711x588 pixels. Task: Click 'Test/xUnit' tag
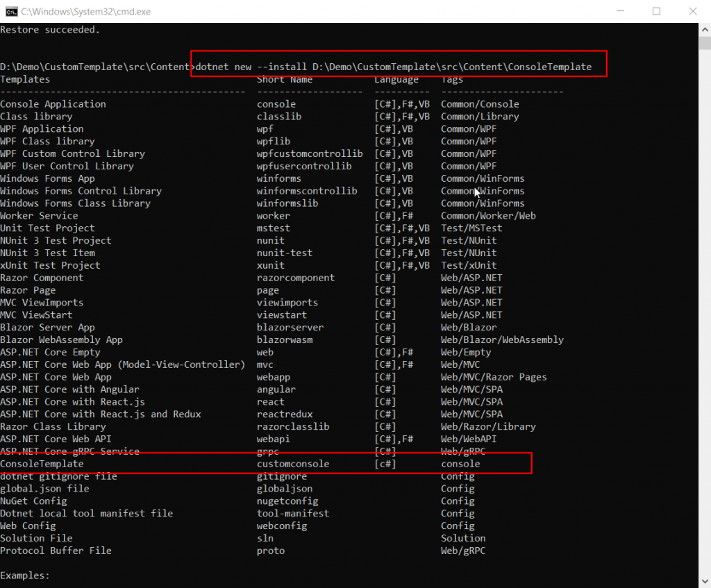469,266
